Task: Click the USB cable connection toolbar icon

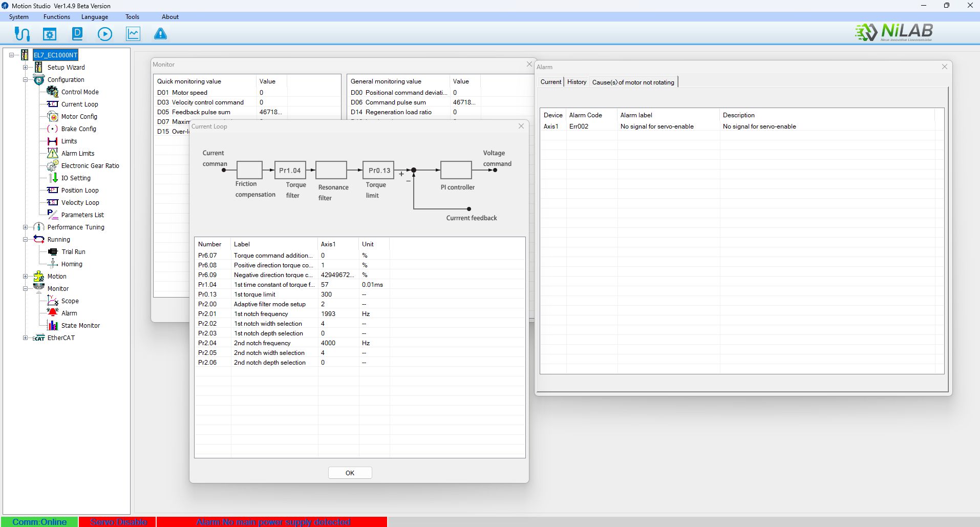Action: [x=22, y=34]
